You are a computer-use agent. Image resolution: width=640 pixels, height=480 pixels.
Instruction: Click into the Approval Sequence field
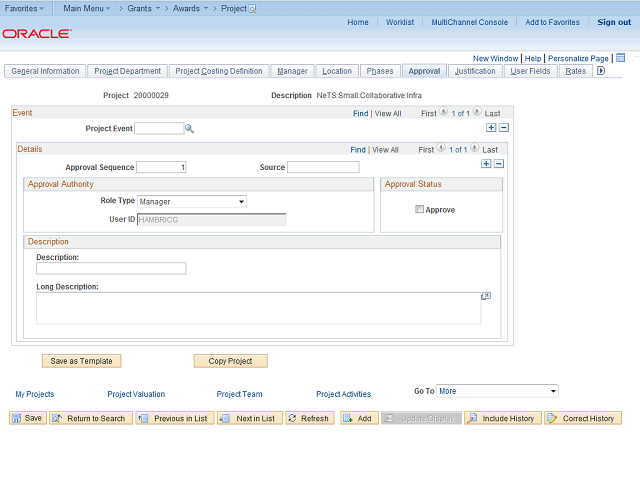coord(161,167)
